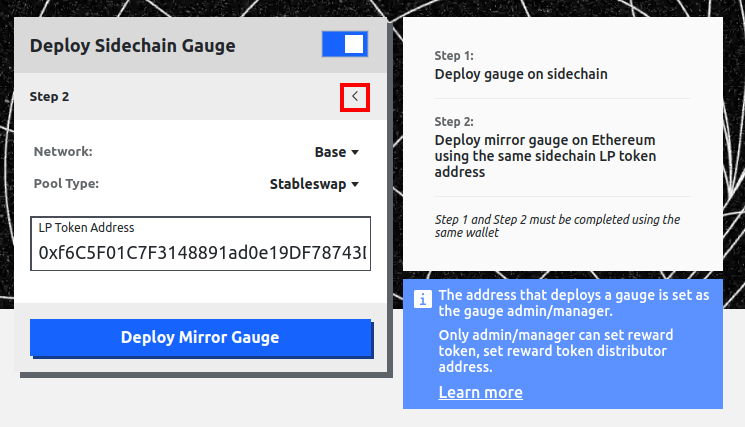
Task: Click the caret arrow beside Stableswap
Action: point(355,185)
